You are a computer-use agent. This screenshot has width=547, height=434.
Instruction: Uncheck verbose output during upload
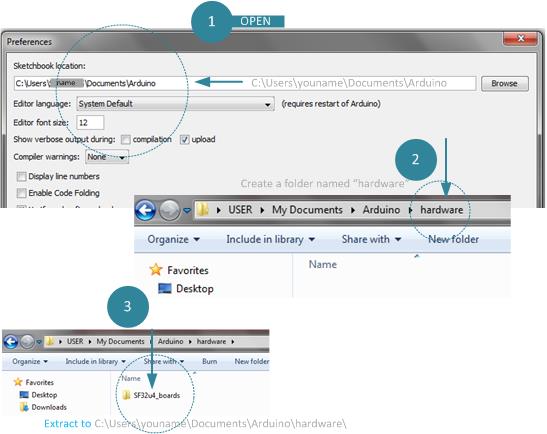point(184,140)
